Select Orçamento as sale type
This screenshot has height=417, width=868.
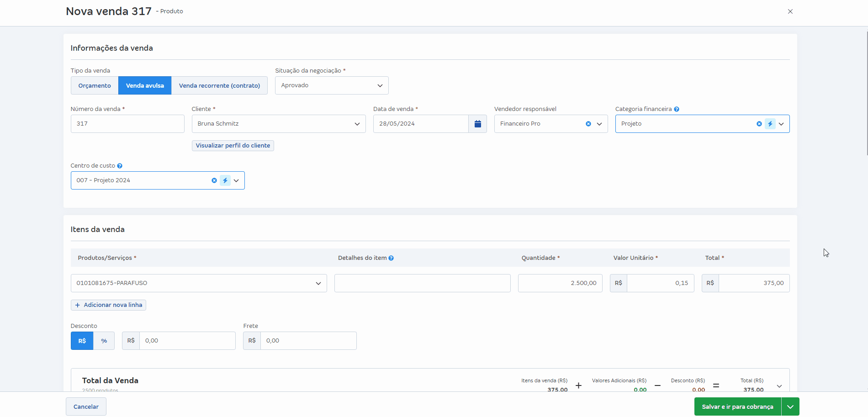(95, 85)
